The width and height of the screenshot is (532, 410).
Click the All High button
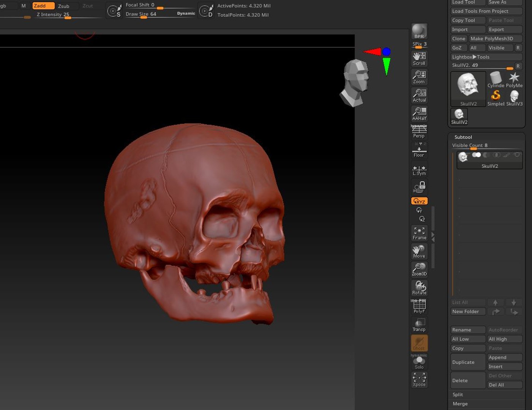tap(505, 339)
